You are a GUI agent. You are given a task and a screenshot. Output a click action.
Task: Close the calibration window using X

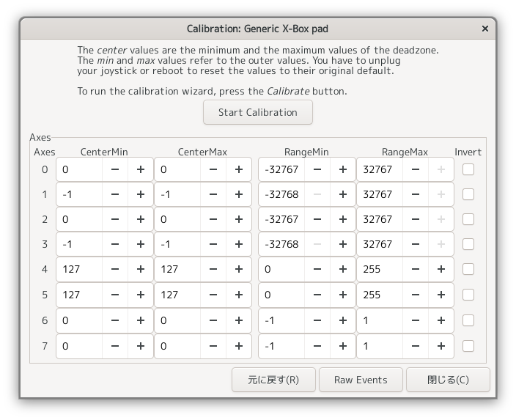[x=484, y=29]
